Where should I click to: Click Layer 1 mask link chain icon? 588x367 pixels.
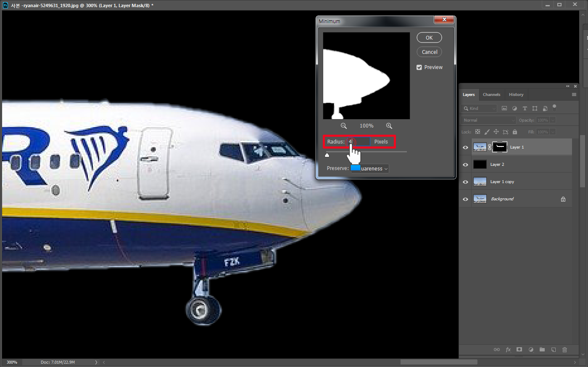(x=490, y=147)
